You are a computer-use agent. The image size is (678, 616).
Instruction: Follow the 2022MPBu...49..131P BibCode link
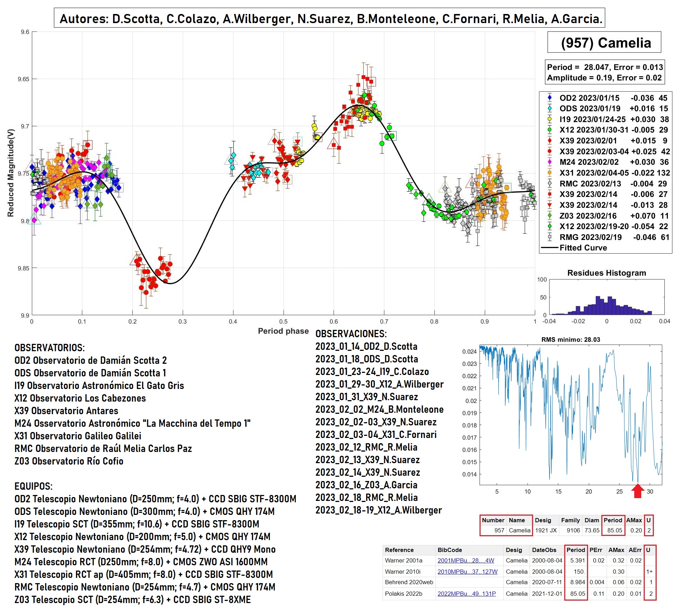point(467,594)
